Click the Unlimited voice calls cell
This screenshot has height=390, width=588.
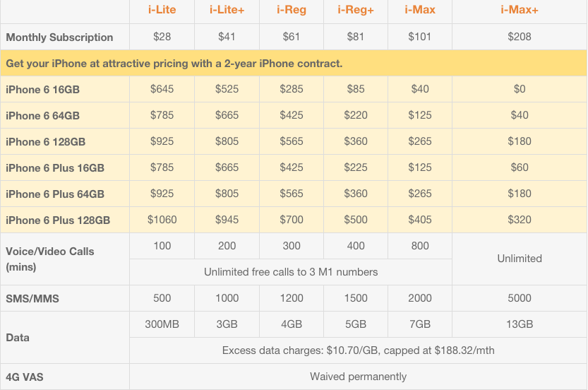tap(520, 259)
